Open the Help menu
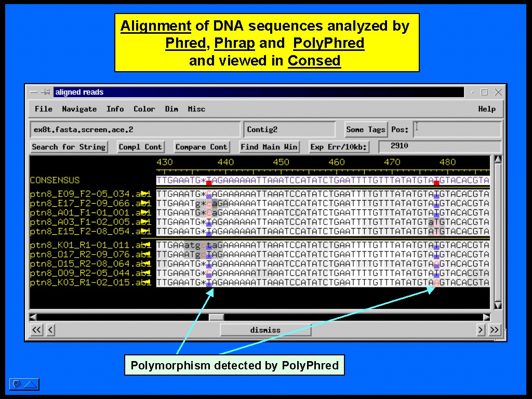This screenshot has width=532, height=399. click(486, 109)
